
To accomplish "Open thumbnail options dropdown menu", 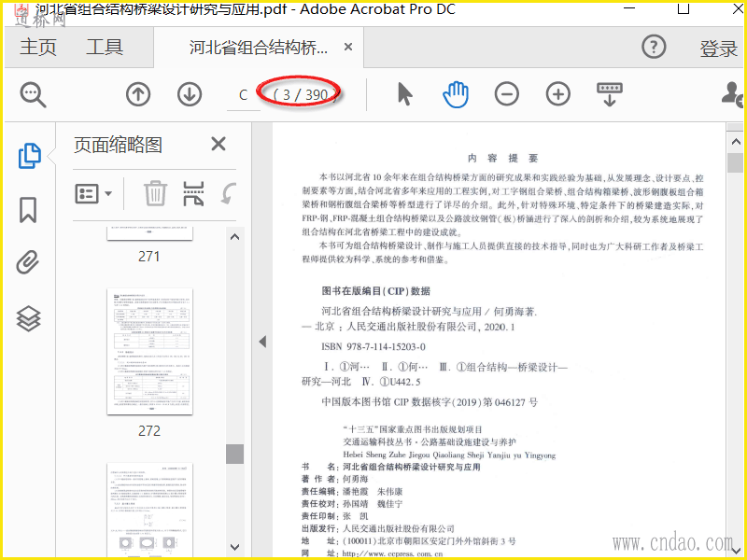I will coord(93,194).
